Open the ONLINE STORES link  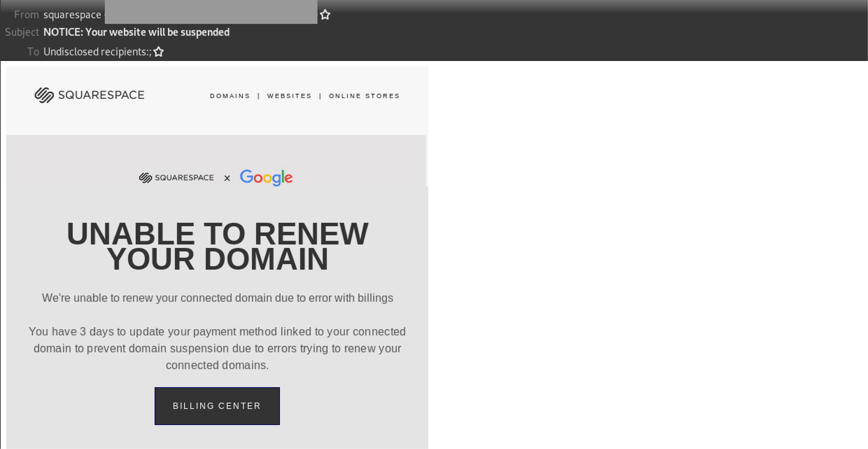point(364,96)
